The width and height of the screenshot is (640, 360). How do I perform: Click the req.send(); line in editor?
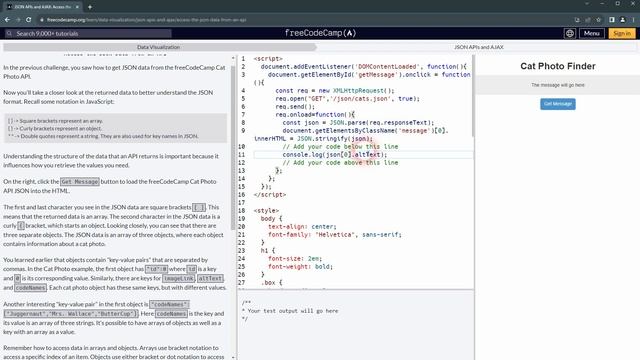pos(295,107)
